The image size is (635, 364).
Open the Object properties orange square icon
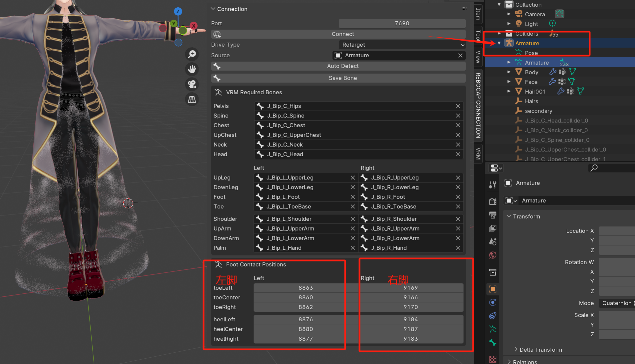(493, 289)
